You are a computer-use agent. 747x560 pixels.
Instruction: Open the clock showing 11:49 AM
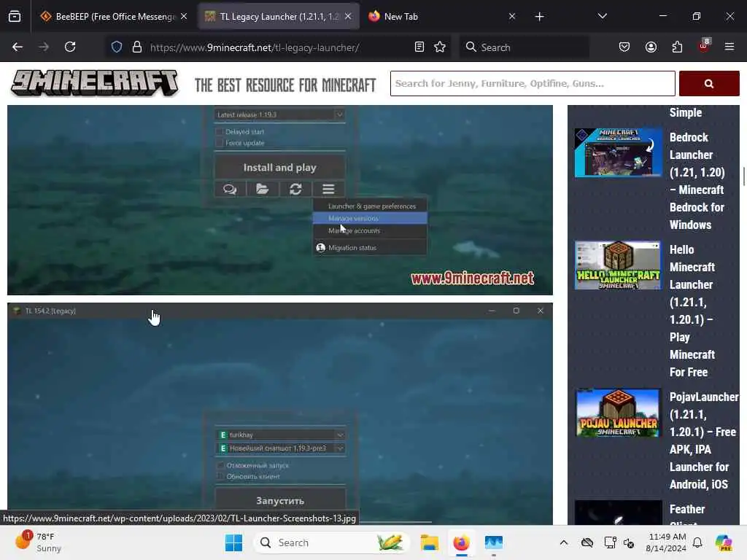(666, 542)
